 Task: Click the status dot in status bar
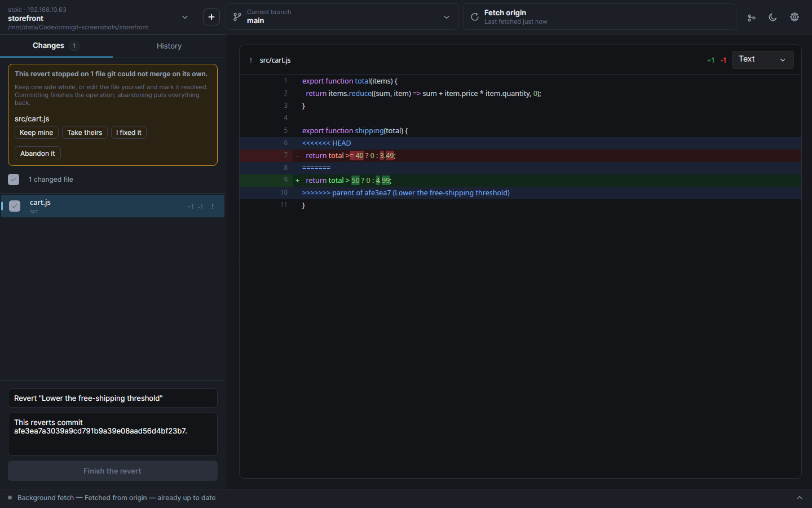(10, 498)
